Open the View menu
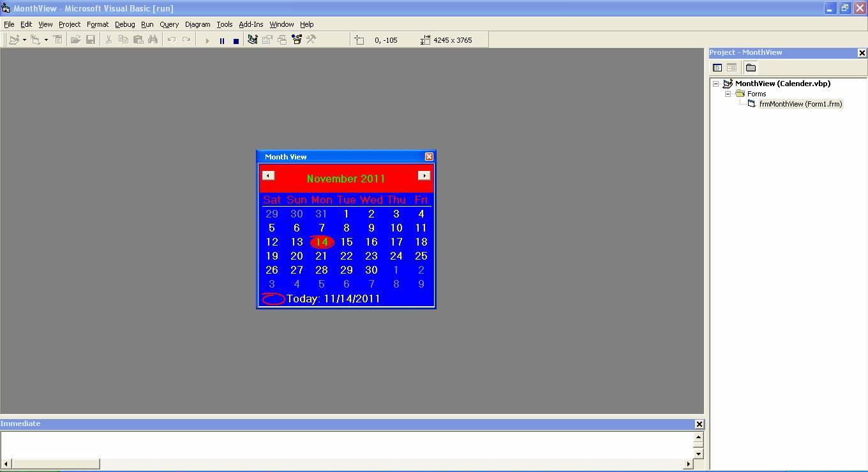Viewport: 868px width, 472px height. point(45,24)
